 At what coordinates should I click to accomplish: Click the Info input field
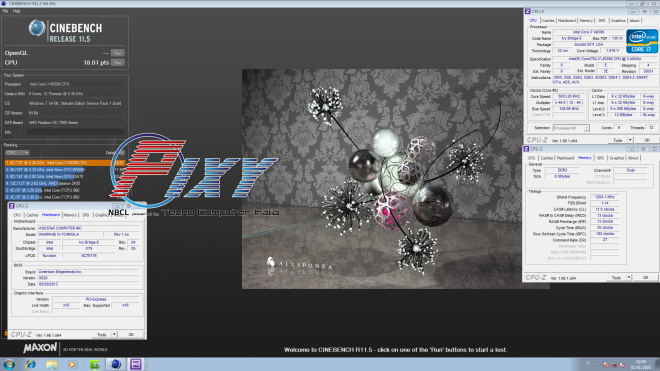click(x=76, y=132)
